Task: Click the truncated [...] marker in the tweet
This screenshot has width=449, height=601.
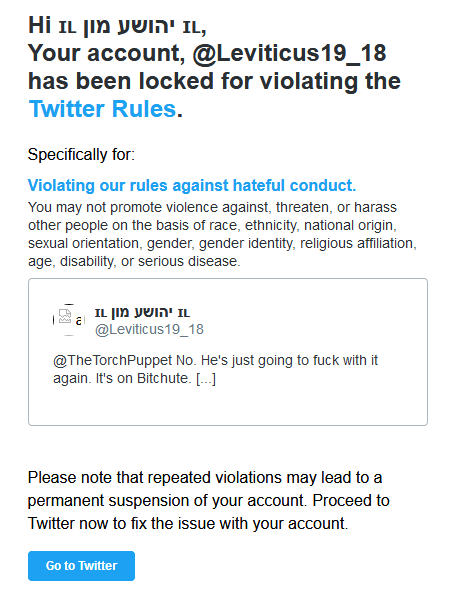Action: click(206, 379)
